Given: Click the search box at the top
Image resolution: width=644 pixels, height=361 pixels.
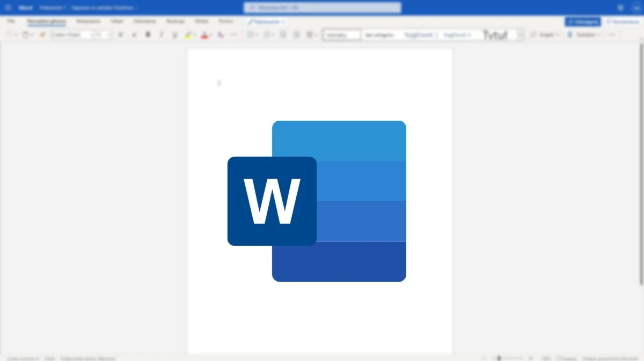Looking at the screenshot, I should click(322, 8).
